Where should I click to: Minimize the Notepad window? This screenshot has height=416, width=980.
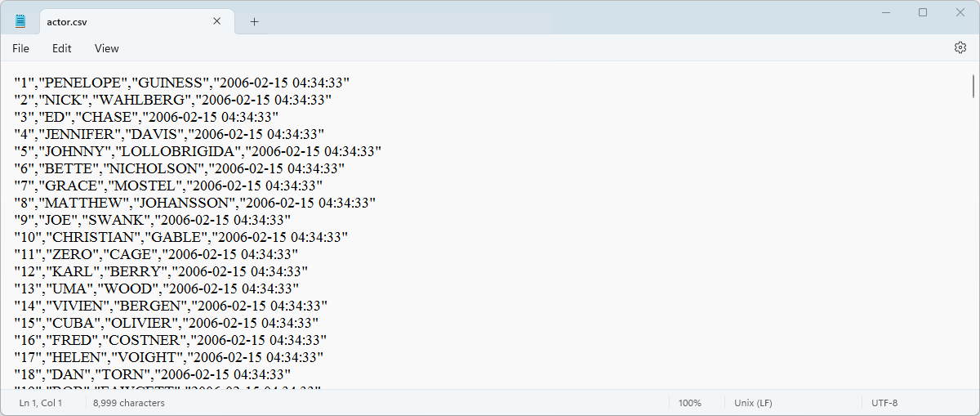click(x=885, y=12)
